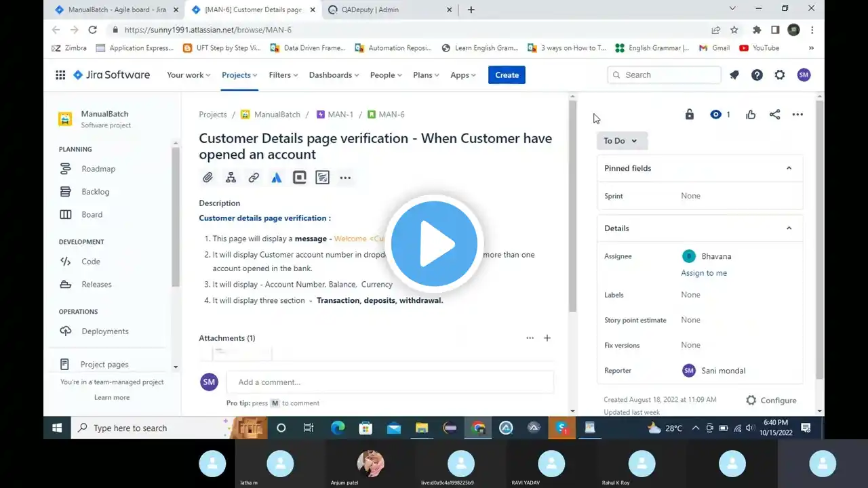
Task: Expand the Plans menu
Action: tap(427, 75)
